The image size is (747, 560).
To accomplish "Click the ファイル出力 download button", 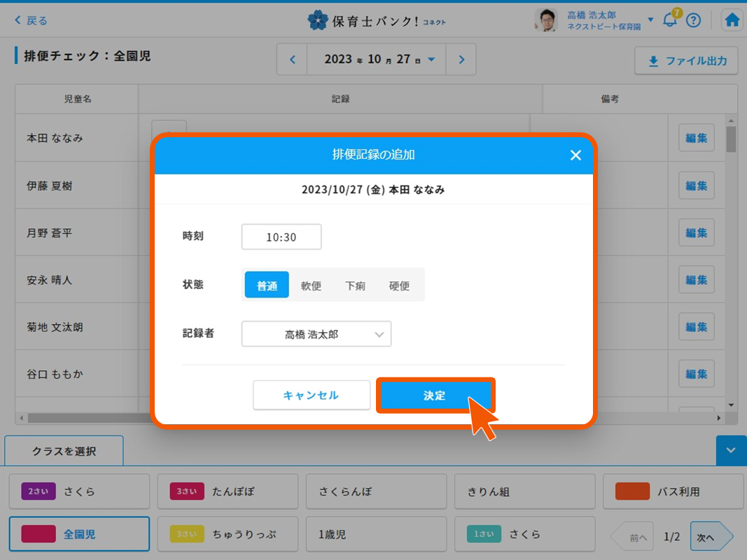I will point(686,61).
